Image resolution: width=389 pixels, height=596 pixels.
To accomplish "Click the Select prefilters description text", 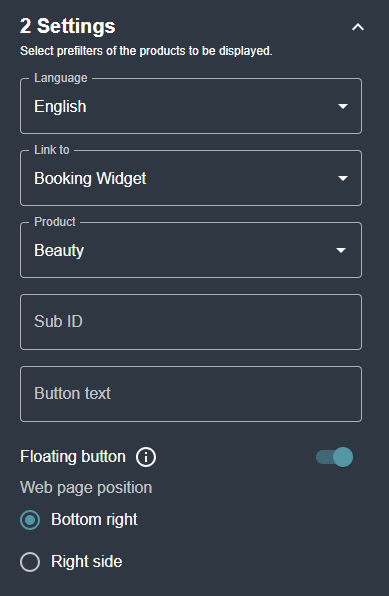I will pos(146,51).
